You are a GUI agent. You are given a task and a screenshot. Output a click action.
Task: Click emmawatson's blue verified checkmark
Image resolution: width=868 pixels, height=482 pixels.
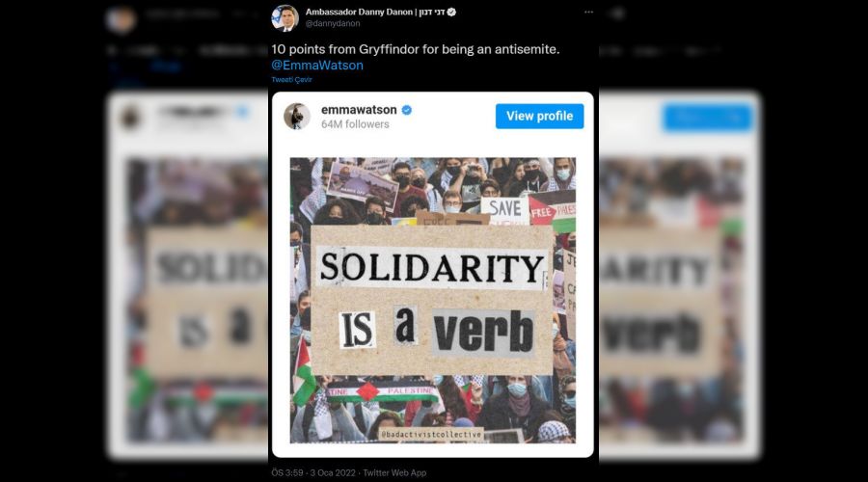click(x=407, y=110)
